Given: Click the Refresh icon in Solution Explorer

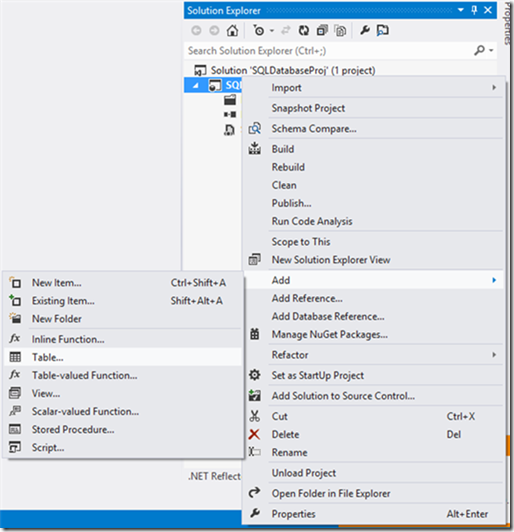Looking at the screenshot, I should coord(304,31).
